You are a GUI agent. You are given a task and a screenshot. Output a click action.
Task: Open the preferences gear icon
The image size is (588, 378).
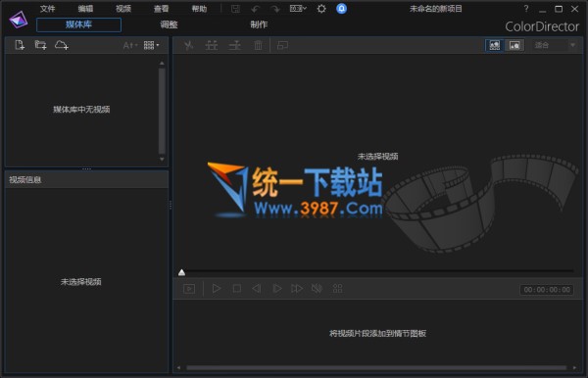tap(321, 9)
